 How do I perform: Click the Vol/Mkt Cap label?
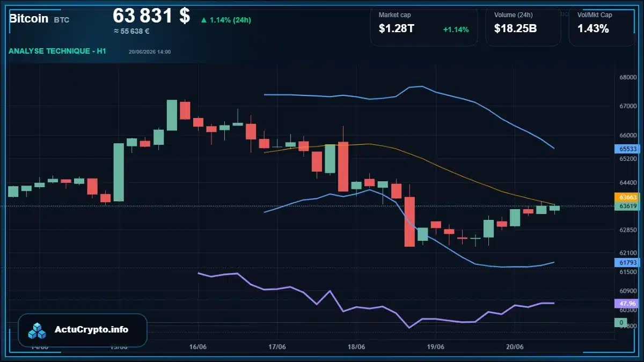(595, 15)
